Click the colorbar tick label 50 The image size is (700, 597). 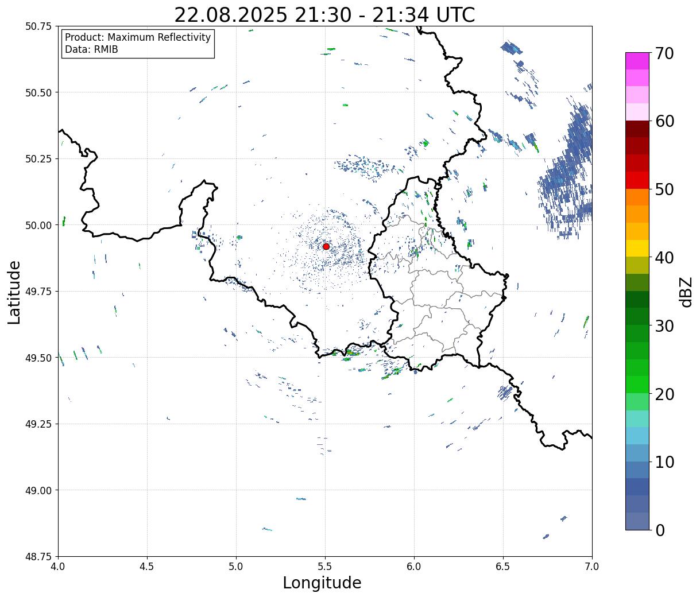coord(664,189)
